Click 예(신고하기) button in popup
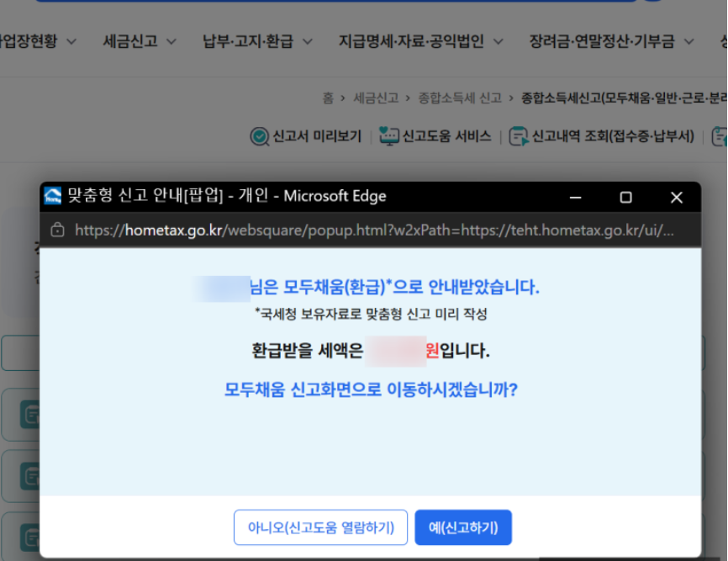 [463, 527]
